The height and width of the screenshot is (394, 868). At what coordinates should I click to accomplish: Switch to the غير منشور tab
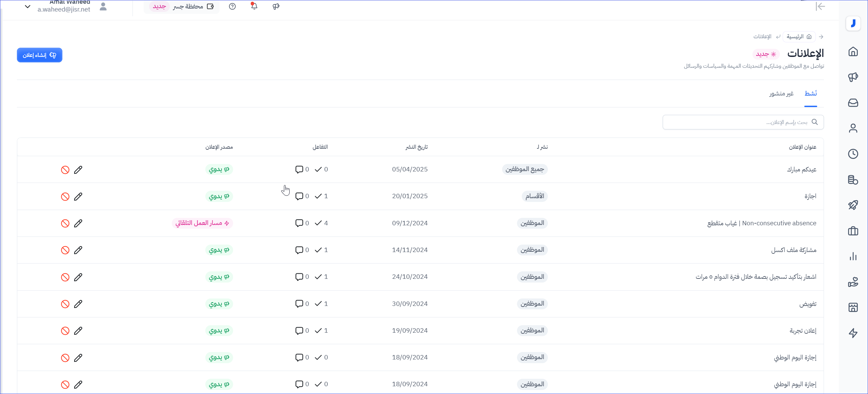781,94
